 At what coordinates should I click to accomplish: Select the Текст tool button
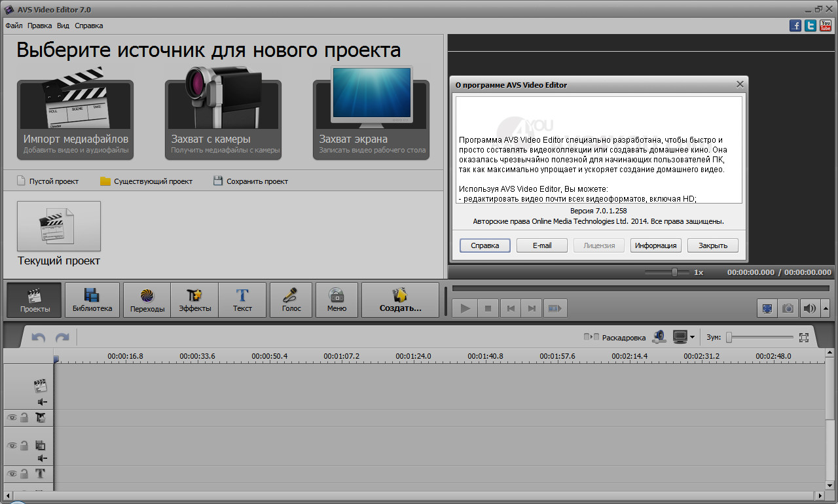tap(242, 300)
